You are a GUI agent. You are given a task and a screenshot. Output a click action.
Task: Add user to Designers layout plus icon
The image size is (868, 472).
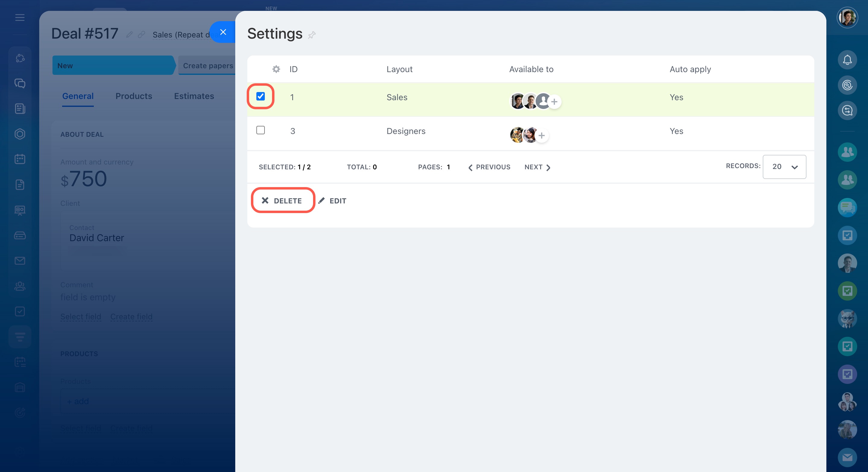point(541,136)
